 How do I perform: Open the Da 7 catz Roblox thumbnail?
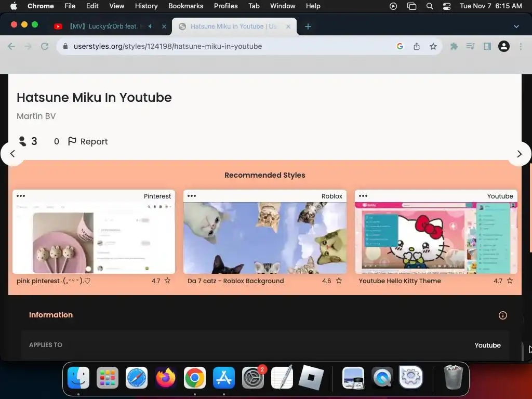(265, 238)
